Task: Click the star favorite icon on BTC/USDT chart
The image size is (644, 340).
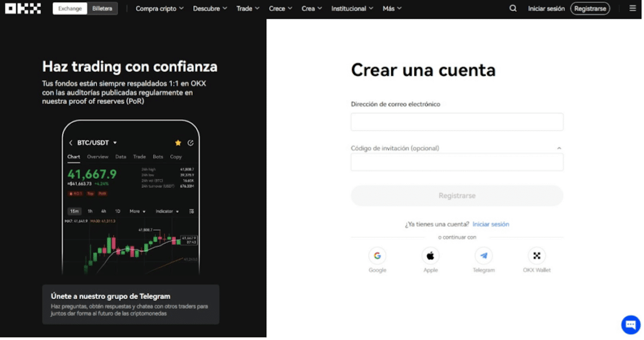Action: pyautogui.click(x=178, y=143)
